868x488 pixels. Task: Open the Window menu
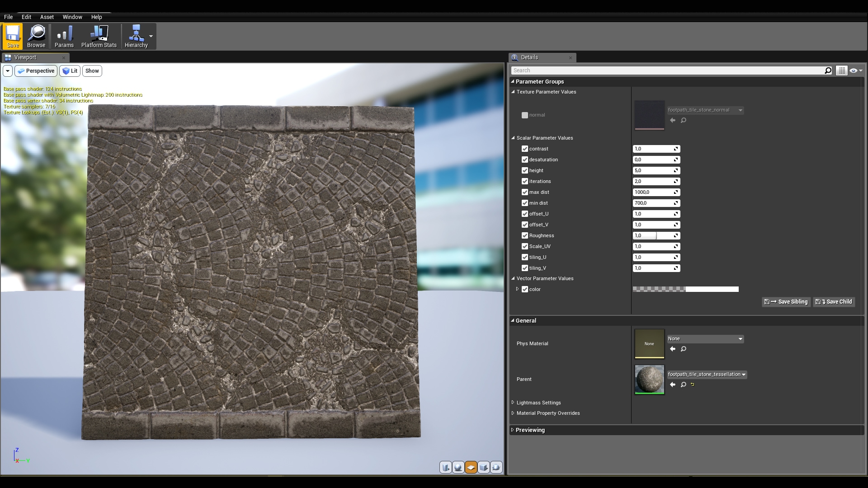(x=72, y=17)
